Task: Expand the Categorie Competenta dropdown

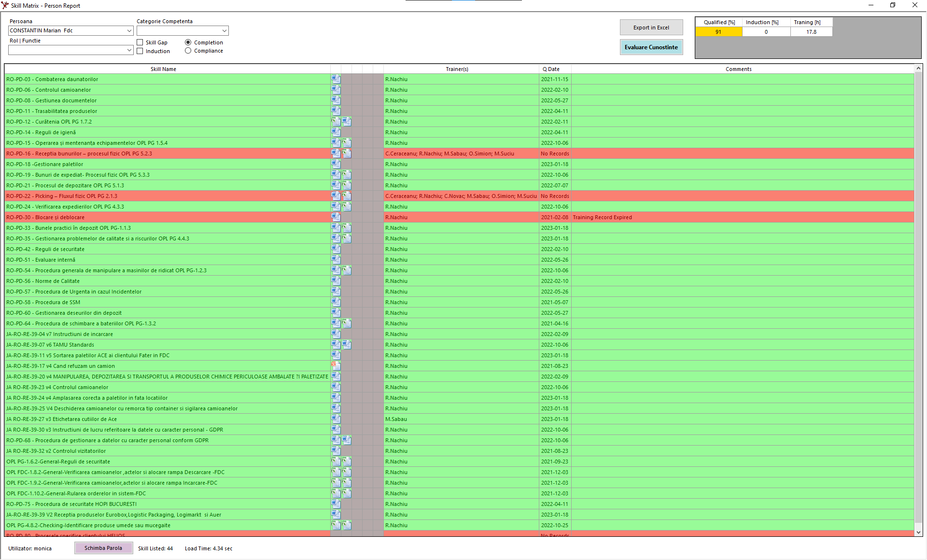Action: [225, 31]
